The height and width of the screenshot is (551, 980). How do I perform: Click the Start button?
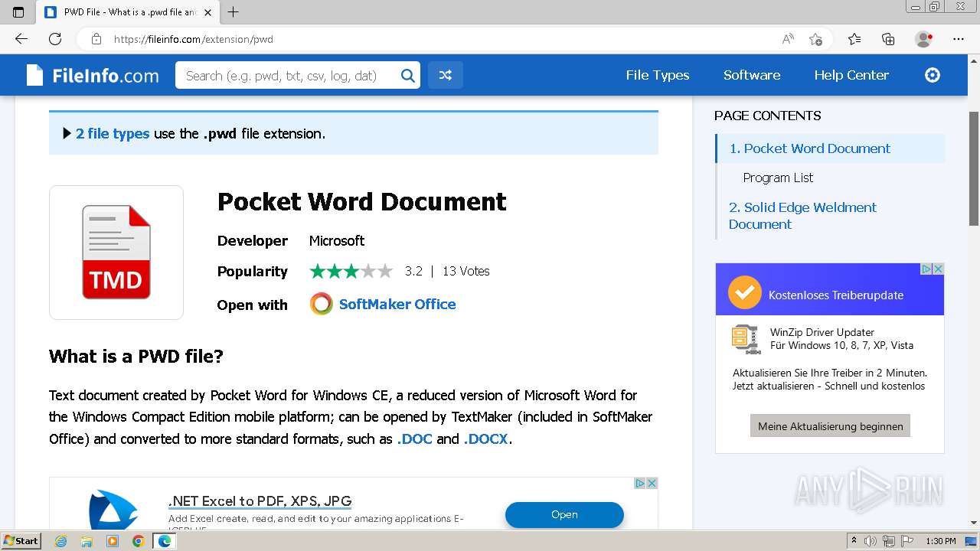[x=21, y=541]
